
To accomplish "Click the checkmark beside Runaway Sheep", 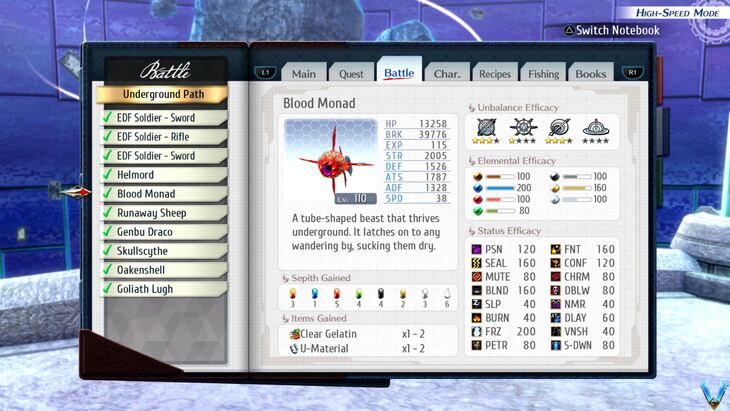I will (108, 212).
